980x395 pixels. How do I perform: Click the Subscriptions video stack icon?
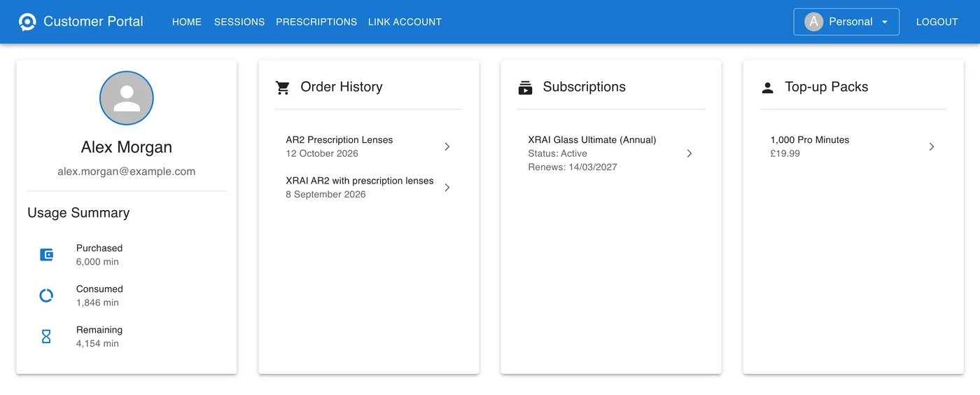pyautogui.click(x=525, y=88)
